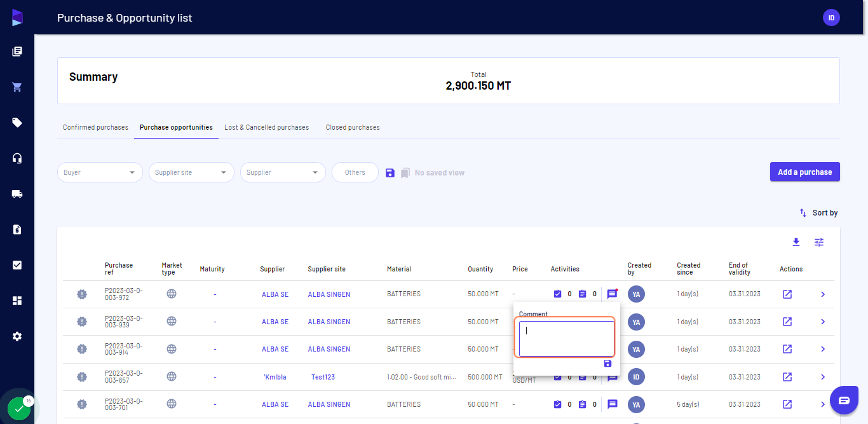The height and width of the screenshot is (424, 868).
Task: Open the Supplier site filter dropdown
Action: coord(191,172)
